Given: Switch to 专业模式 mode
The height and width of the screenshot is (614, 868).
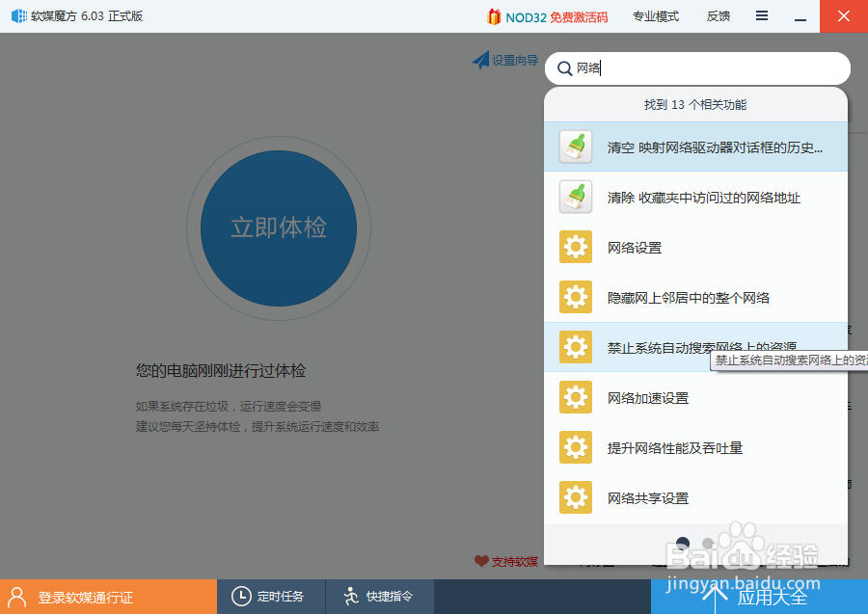Looking at the screenshot, I should click(x=656, y=15).
